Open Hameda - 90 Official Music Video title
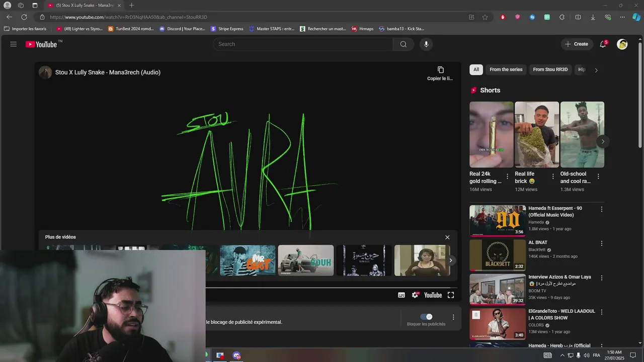The height and width of the screenshot is (362, 644). [x=555, y=211]
